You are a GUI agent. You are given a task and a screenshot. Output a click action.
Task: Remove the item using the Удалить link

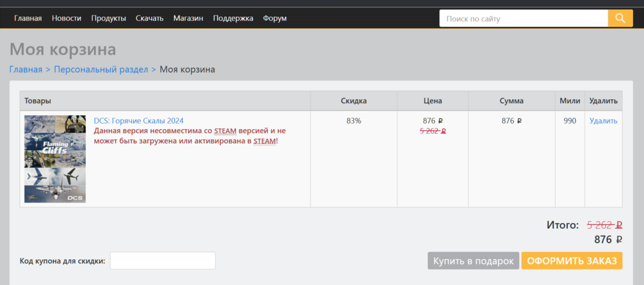click(603, 120)
